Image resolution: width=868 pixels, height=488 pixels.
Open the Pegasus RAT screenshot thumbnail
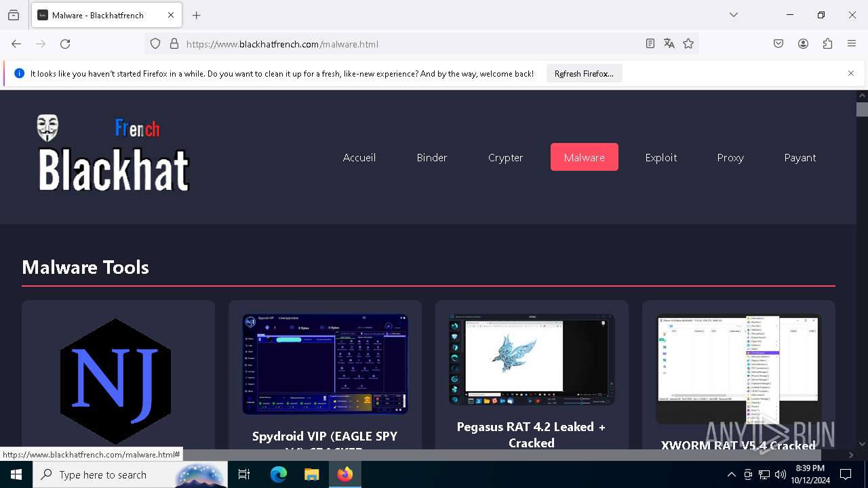[532, 359]
